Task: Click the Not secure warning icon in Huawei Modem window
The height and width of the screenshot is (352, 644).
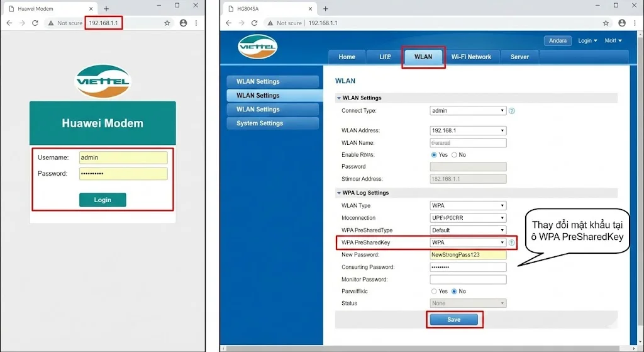Action: point(51,23)
